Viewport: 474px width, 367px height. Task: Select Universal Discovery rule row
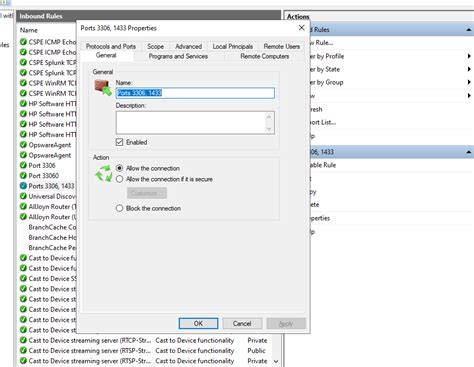tap(52, 196)
